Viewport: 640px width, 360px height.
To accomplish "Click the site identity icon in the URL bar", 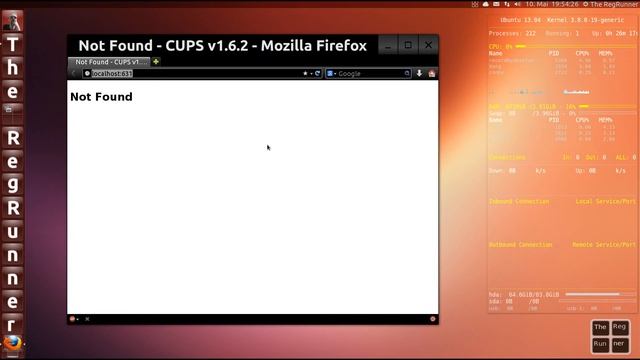I will point(87,73).
